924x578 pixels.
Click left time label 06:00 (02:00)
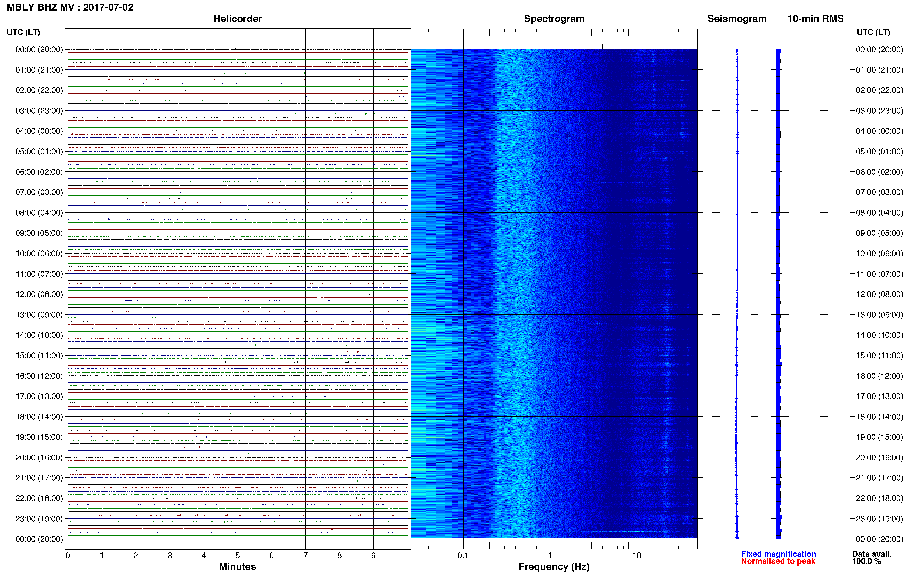(x=39, y=172)
